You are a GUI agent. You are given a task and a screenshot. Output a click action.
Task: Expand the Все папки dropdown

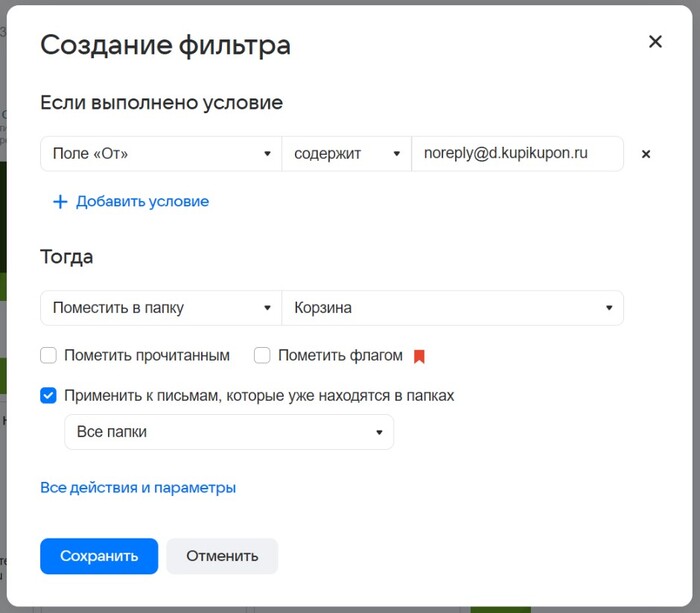tap(229, 432)
